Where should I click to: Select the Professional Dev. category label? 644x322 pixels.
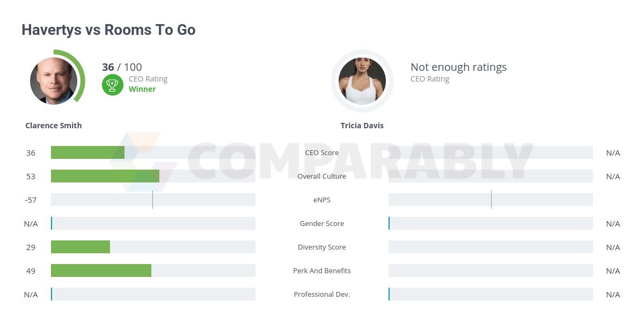pyautogui.click(x=322, y=294)
